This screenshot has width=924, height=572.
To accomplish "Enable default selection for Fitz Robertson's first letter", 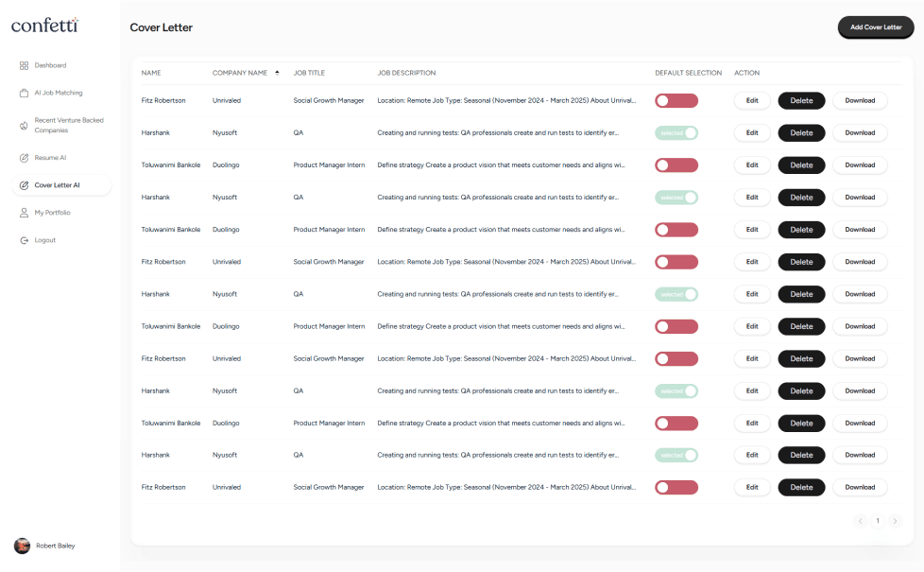I will coord(676,100).
